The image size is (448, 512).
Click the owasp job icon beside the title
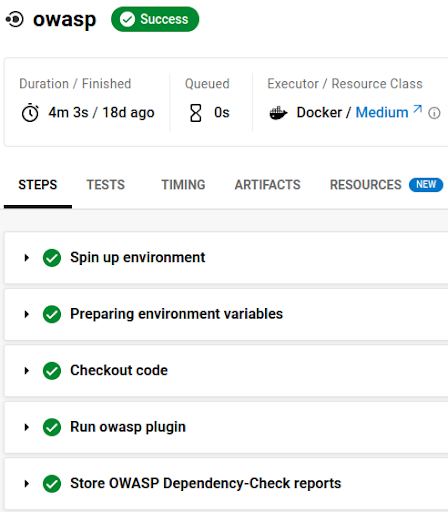(x=15, y=19)
